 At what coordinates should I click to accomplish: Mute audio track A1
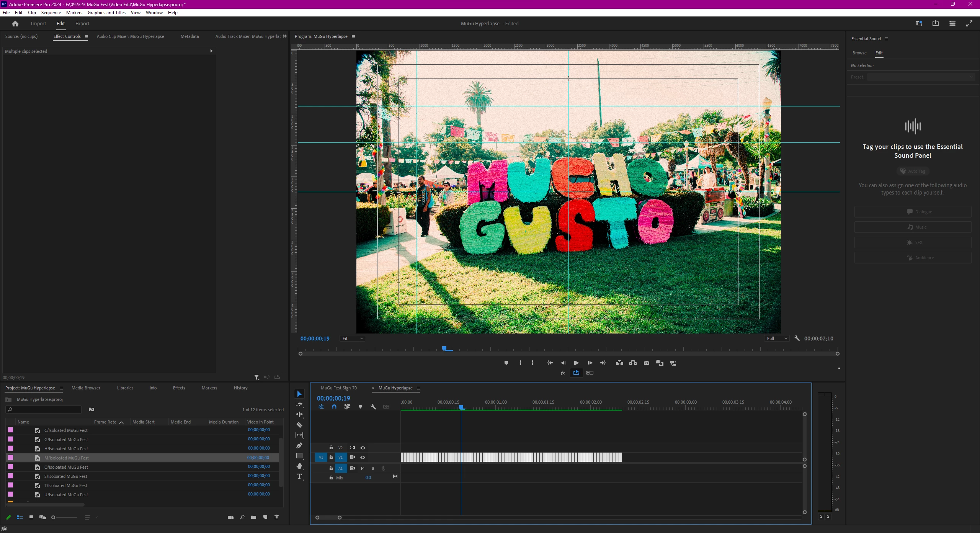363,468
